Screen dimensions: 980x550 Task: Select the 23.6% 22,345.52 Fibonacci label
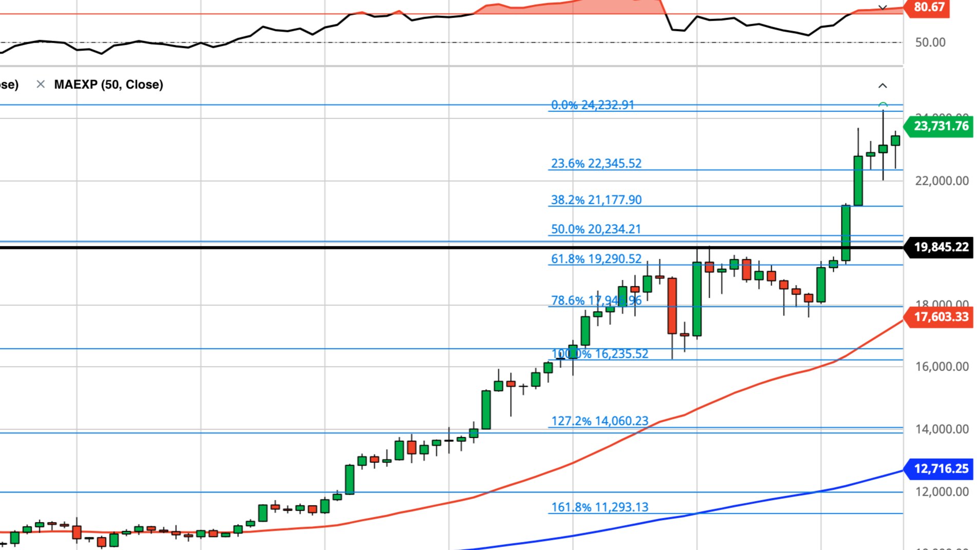click(x=596, y=163)
